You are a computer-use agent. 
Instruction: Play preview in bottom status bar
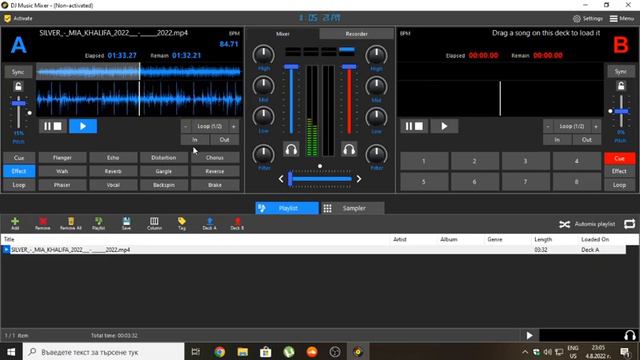pos(529,336)
